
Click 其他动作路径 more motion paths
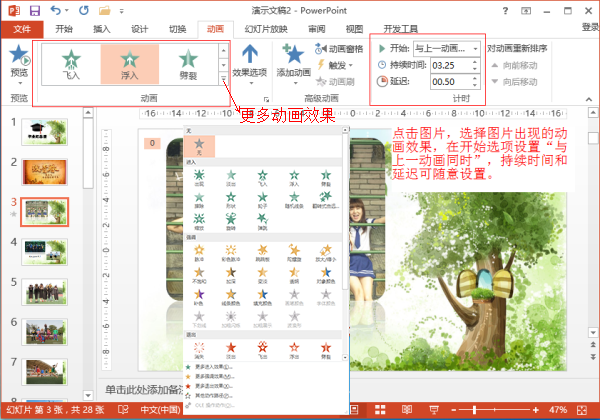coord(210,396)
